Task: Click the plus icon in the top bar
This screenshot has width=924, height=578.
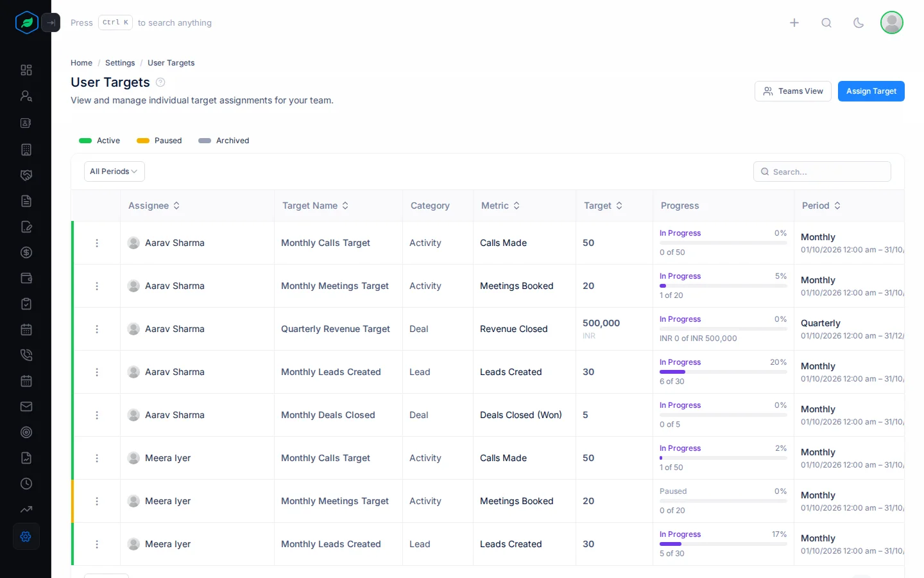Action: (x=794, y=22)
